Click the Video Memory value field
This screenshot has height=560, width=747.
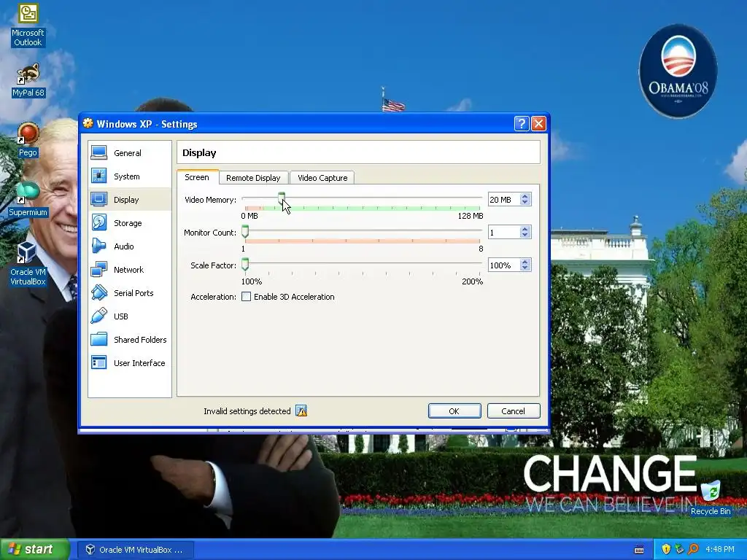(504, 200)
